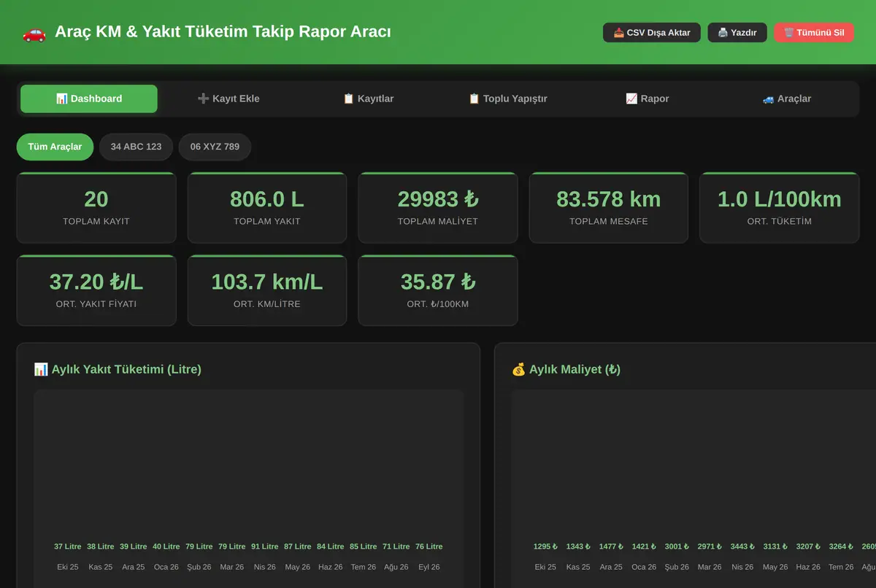This screenshot has width=876, height=588.
Task: Click the Aylık Maliyet (₺) heading
Action: [x=566, y=369]
